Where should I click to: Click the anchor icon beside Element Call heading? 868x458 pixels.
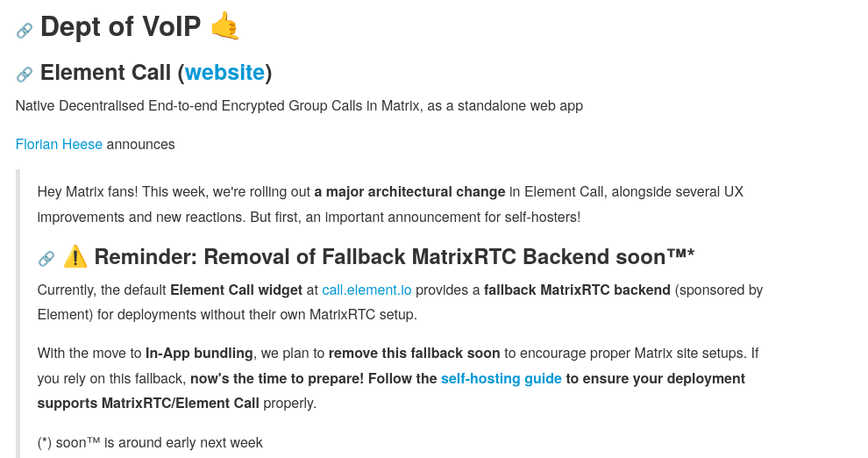25,75
